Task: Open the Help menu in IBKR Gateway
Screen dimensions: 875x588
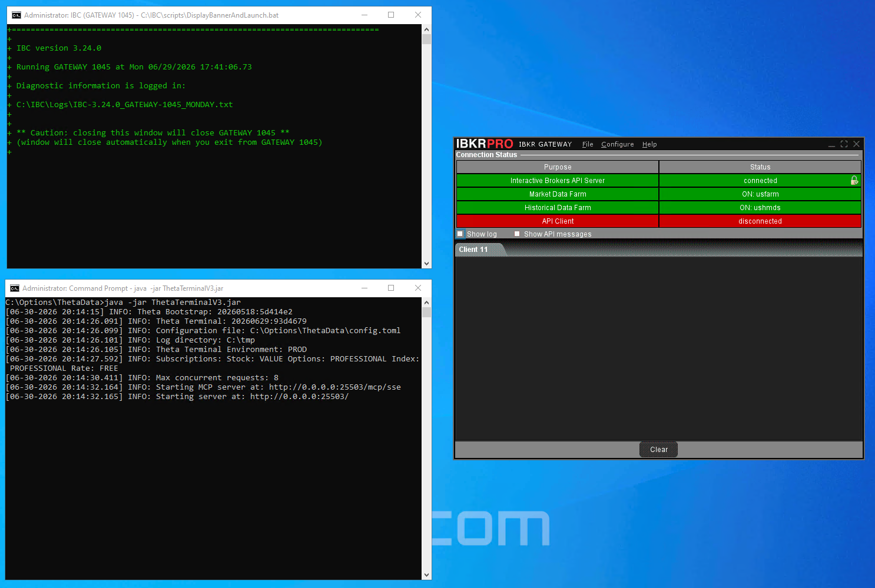Action: click(649, 144)
